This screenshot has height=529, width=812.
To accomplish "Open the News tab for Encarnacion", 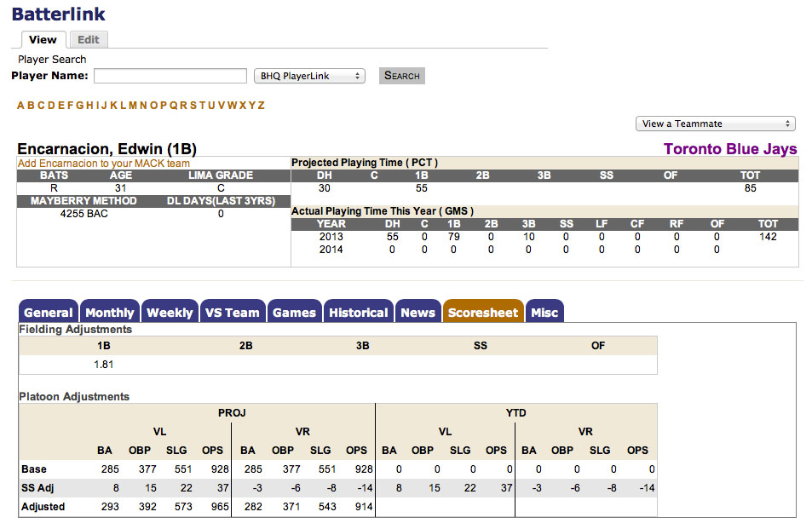I will pyautogui.click(x=418, y=312).
